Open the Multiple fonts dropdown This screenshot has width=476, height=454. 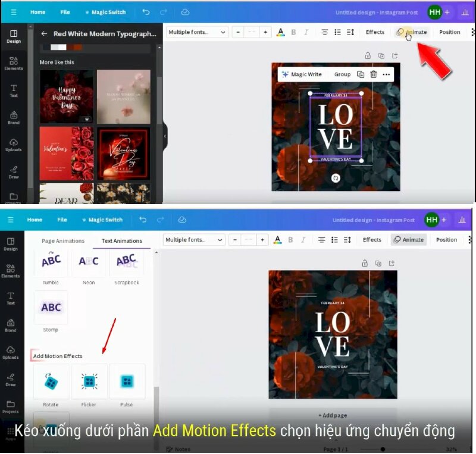point(196,32)
